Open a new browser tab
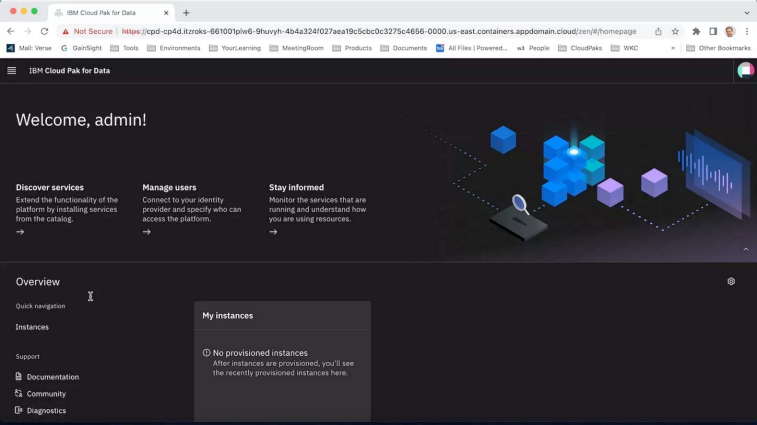The height and width of the screenshot is (425, 757). (186, 13)
